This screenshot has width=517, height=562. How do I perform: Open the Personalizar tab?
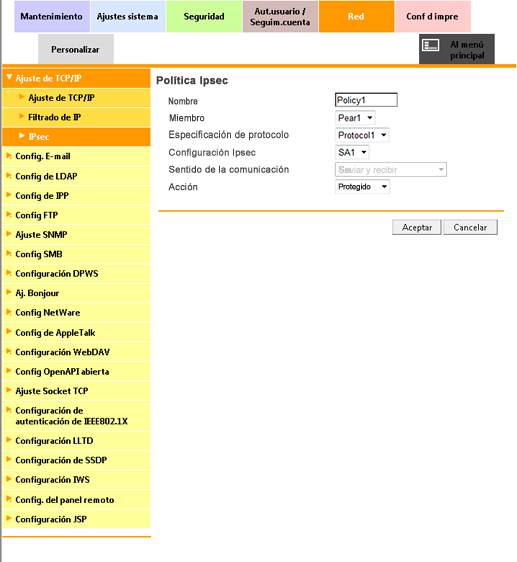click(x=76, y=49)
